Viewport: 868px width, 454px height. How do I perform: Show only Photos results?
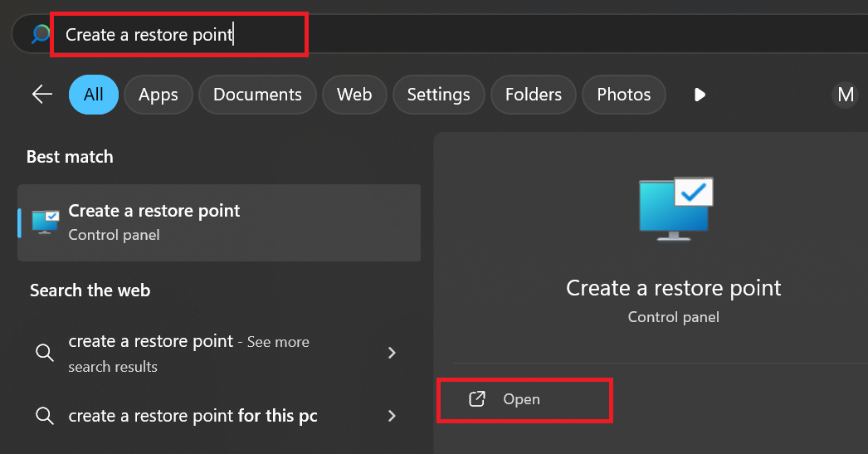(623, 95)
